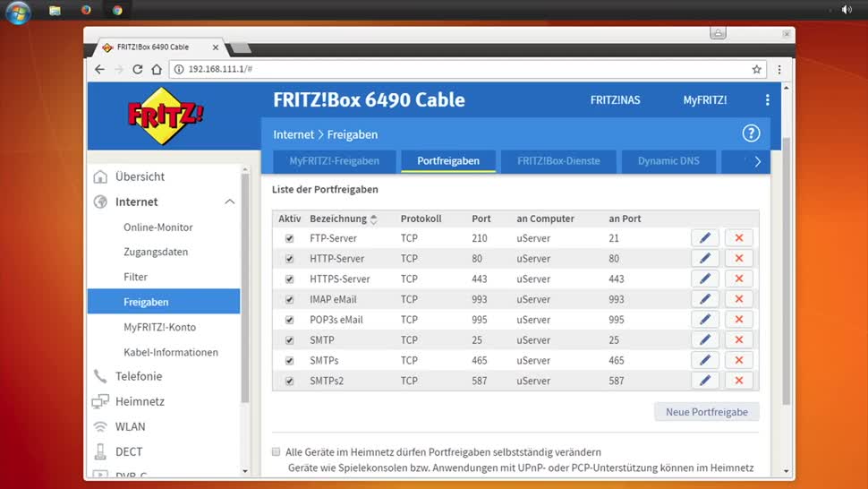Open the Filter sidebar item
Viewport: 868px width, 489px height.
pos(136,277)
